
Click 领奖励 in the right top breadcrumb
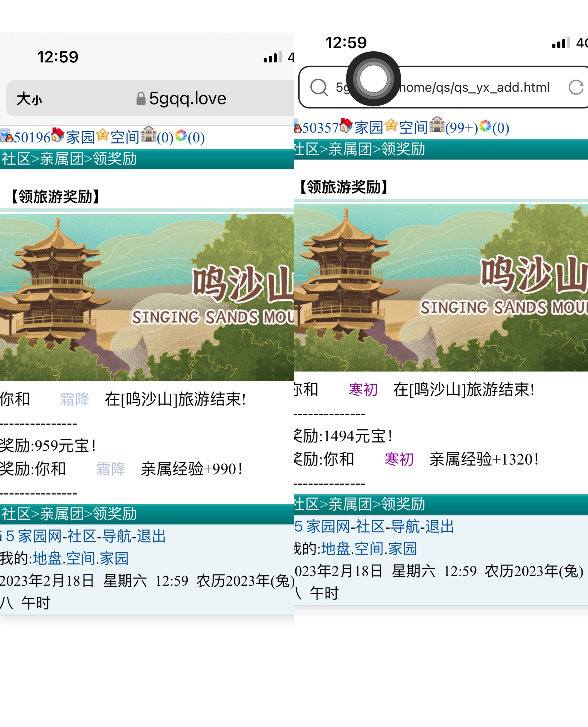[x=403, y=149]
